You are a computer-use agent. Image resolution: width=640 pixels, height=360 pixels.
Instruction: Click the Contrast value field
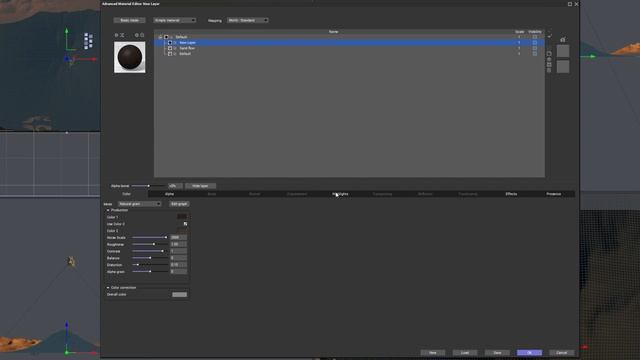click(178, 251)
